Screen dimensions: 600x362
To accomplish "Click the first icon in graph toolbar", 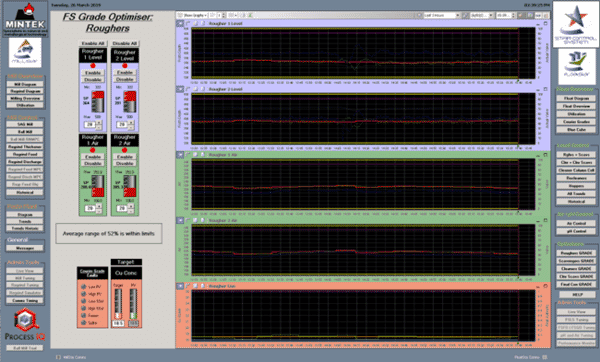I will pos(179,15).
